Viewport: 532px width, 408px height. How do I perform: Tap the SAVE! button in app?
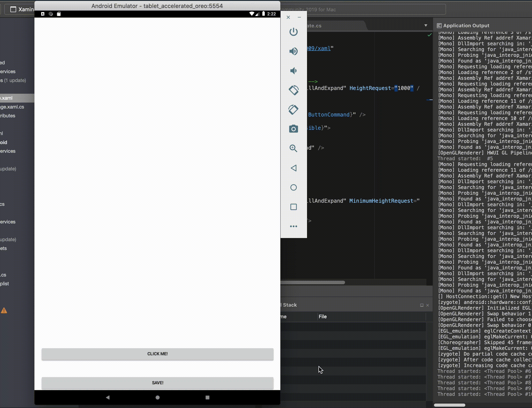(x=157, y=383)
